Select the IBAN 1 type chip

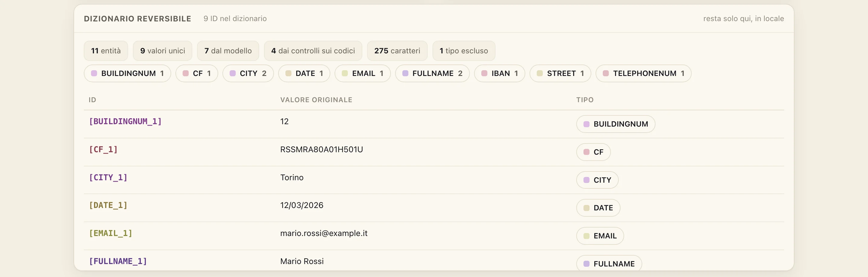(x=499, y=74)
